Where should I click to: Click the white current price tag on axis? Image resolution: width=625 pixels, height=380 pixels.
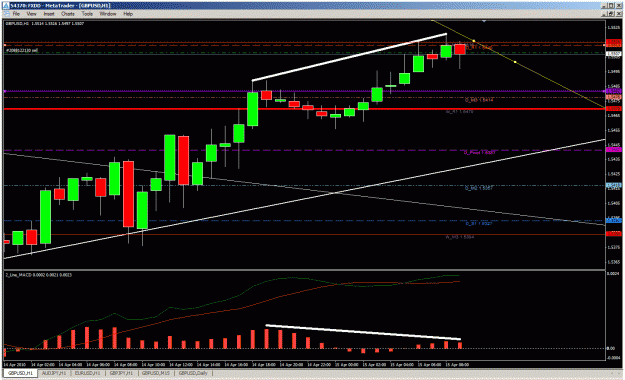tap(613, 53)
